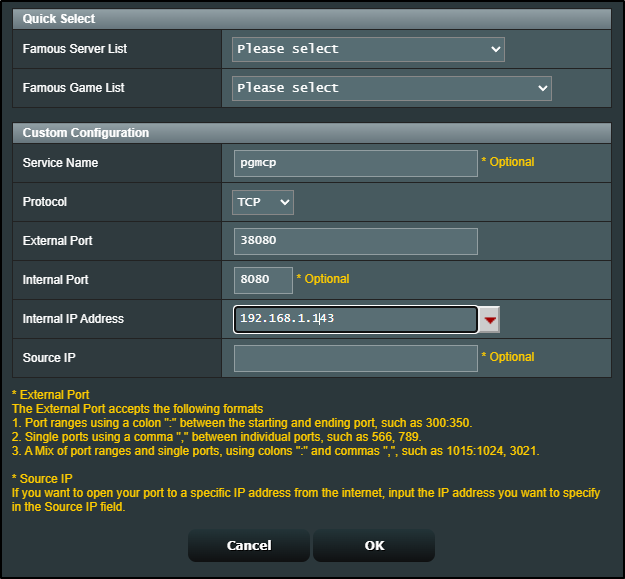Click inside the Internal IP Address text box
Viewport: 625px width, 579px height.
coord(355,319)
